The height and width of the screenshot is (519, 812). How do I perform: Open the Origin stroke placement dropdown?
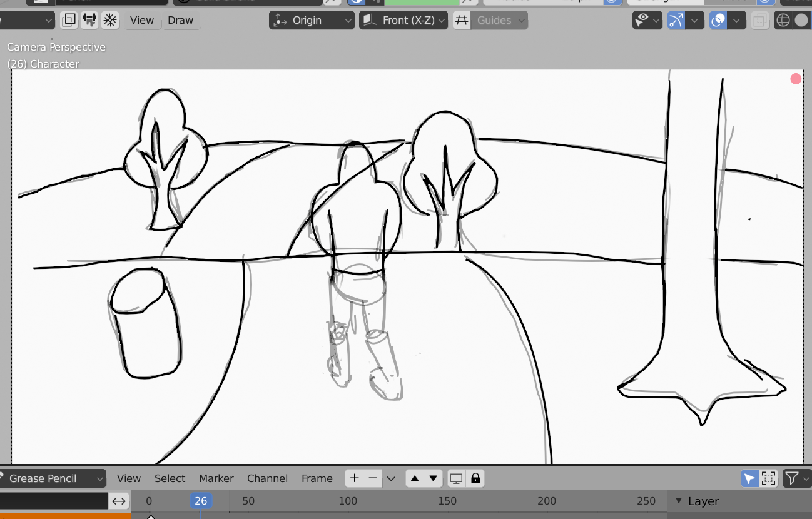point(312,20)
